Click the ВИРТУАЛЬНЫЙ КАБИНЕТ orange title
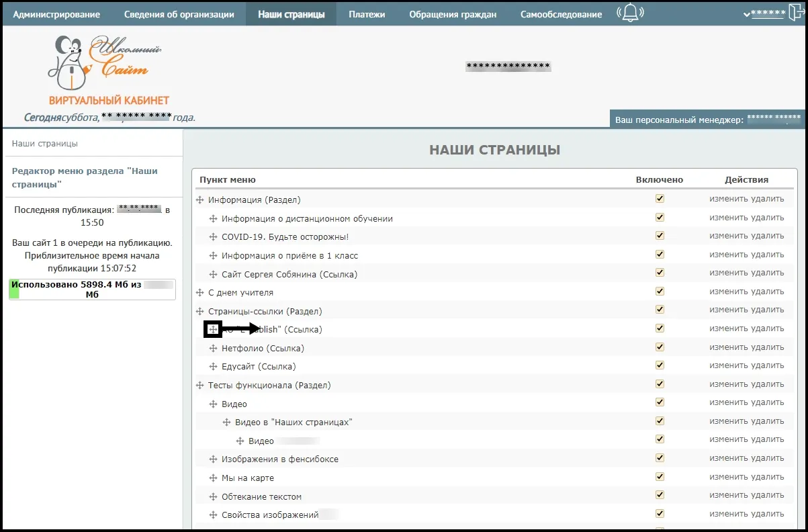The width and height of the screenshot is (808, 532). 109,101
